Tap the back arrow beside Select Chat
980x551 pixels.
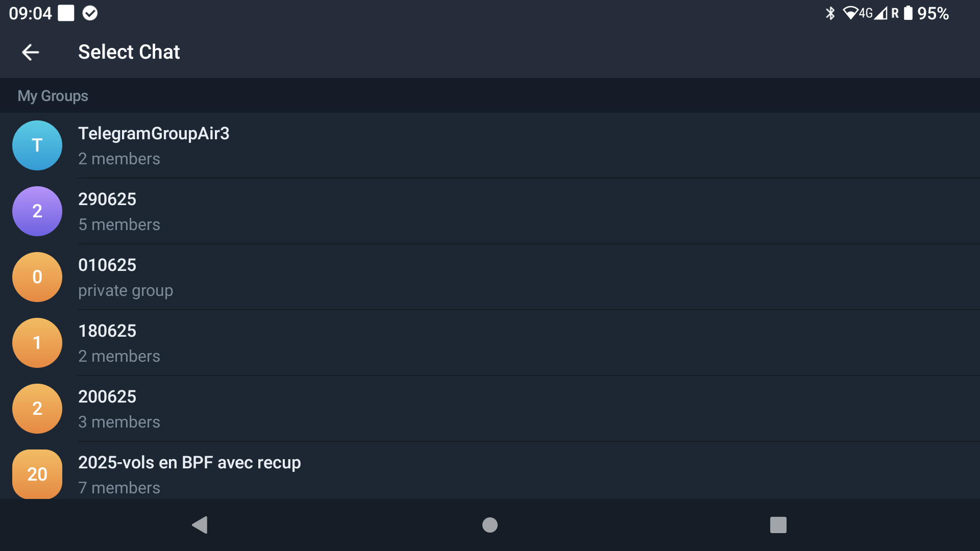point(31,52)
